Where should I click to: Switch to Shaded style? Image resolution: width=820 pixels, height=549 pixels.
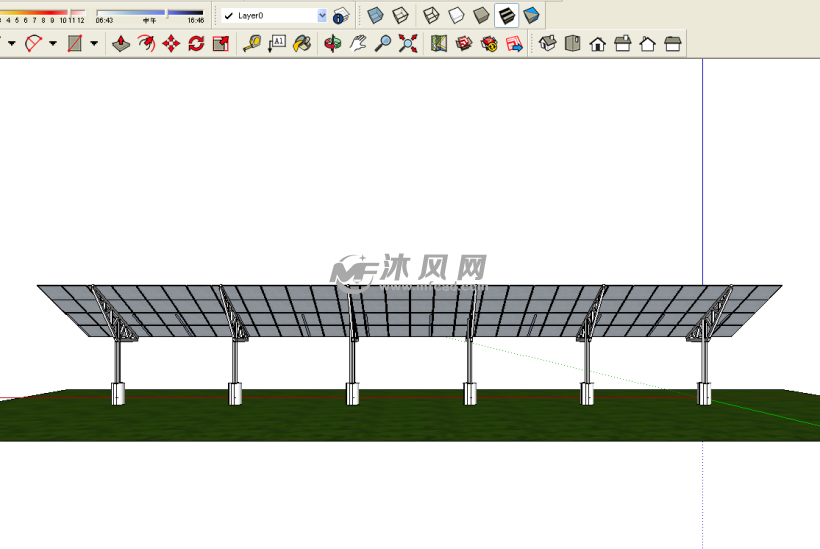(481, 16)
